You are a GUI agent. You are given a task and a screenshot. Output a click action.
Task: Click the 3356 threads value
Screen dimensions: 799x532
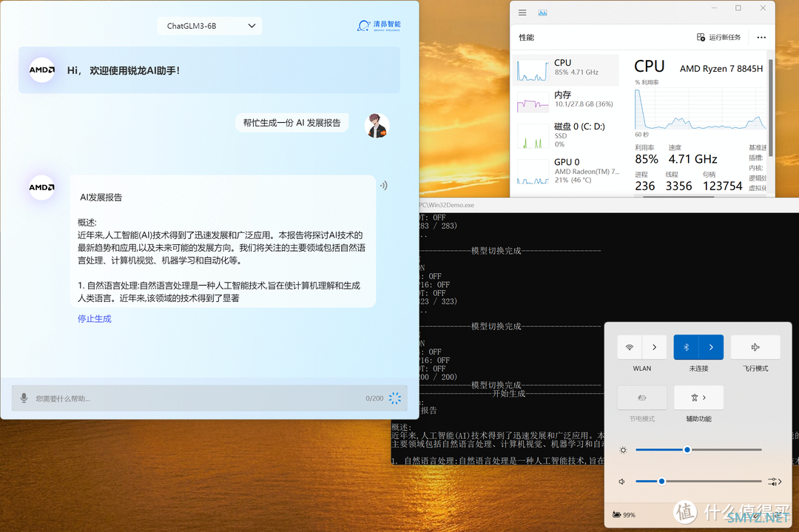678,186
